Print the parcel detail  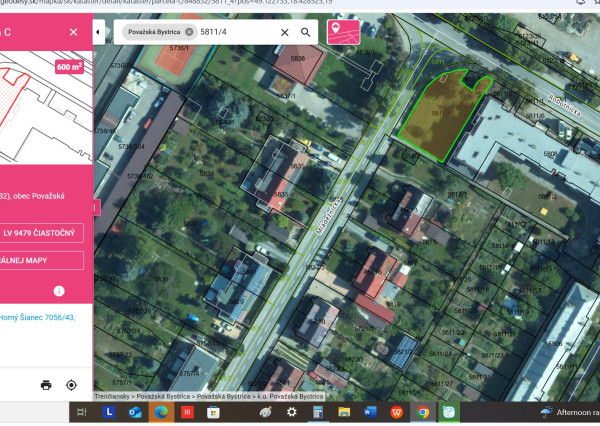coord(46,385)
